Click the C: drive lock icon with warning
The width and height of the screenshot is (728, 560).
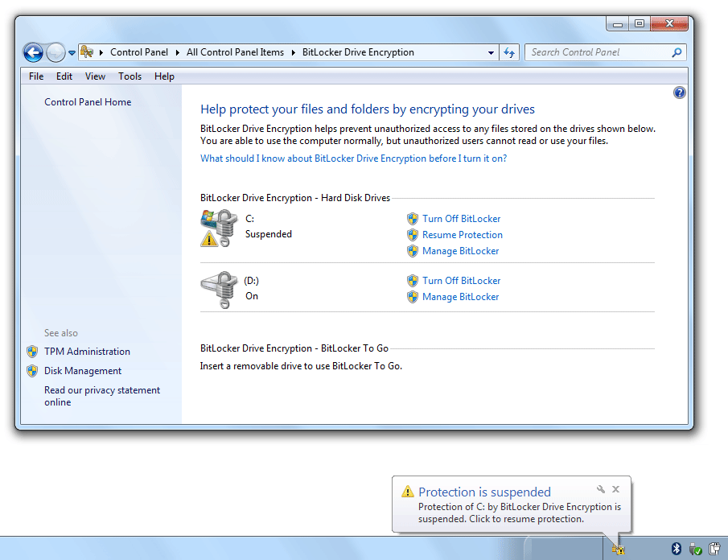219,228
